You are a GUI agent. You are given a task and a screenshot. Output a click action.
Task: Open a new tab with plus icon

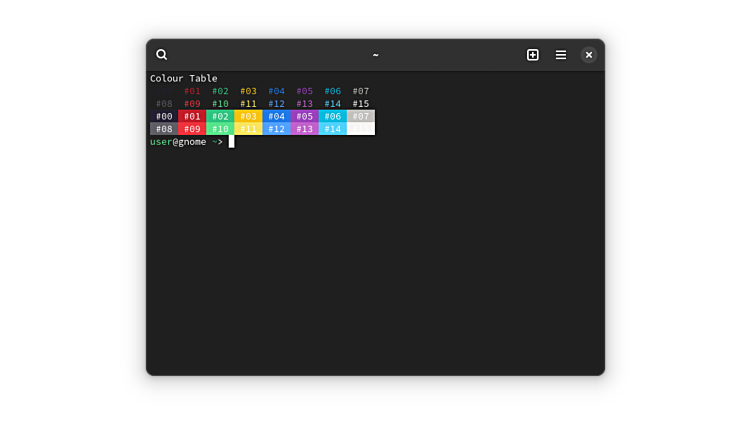[x=533, y=55]
